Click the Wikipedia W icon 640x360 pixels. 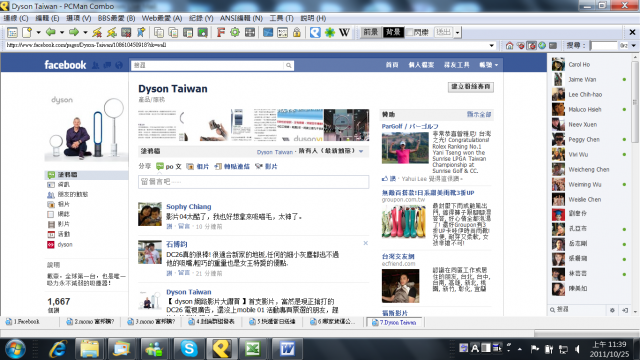344,32
